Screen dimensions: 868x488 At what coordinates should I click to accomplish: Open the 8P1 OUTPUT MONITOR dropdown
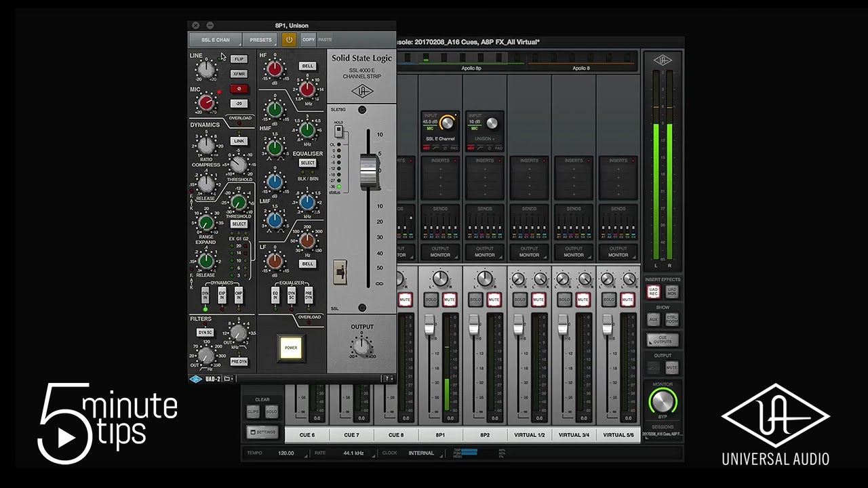[441, 251]
